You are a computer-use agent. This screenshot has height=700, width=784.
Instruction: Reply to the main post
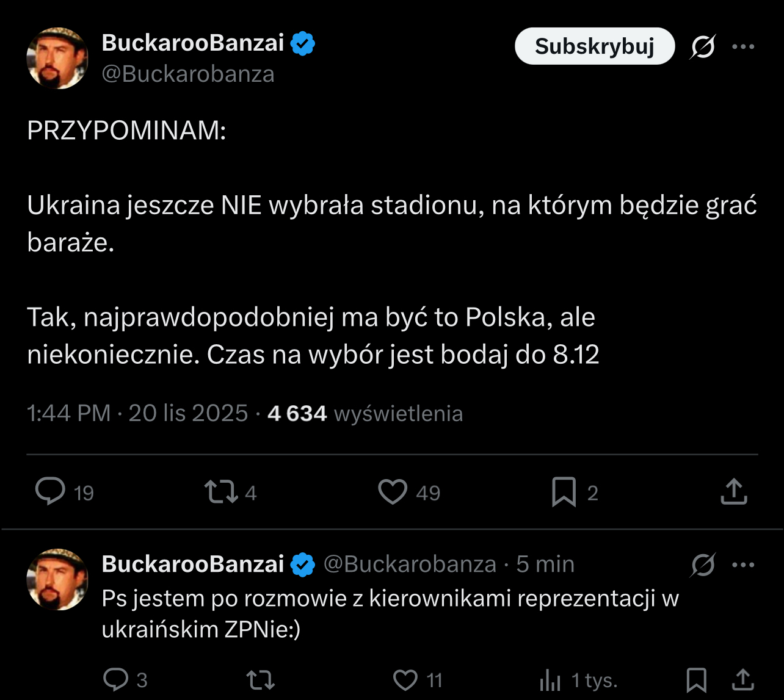coord(50,491)
